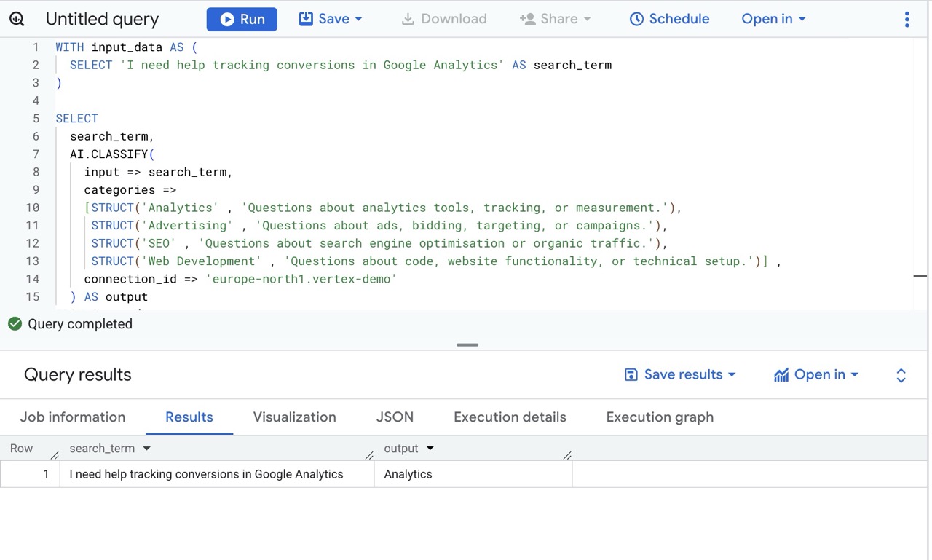Click the Schedule clock icon
932x560 pixels.
click(x=637, y=19)
